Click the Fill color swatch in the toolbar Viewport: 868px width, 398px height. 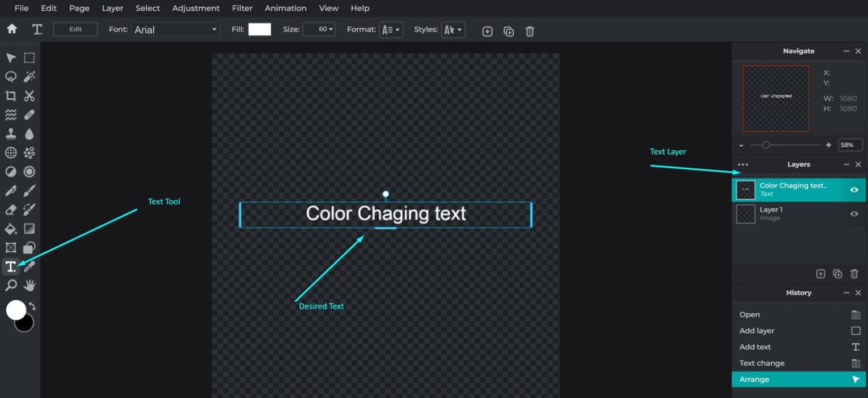coord(259,29)
